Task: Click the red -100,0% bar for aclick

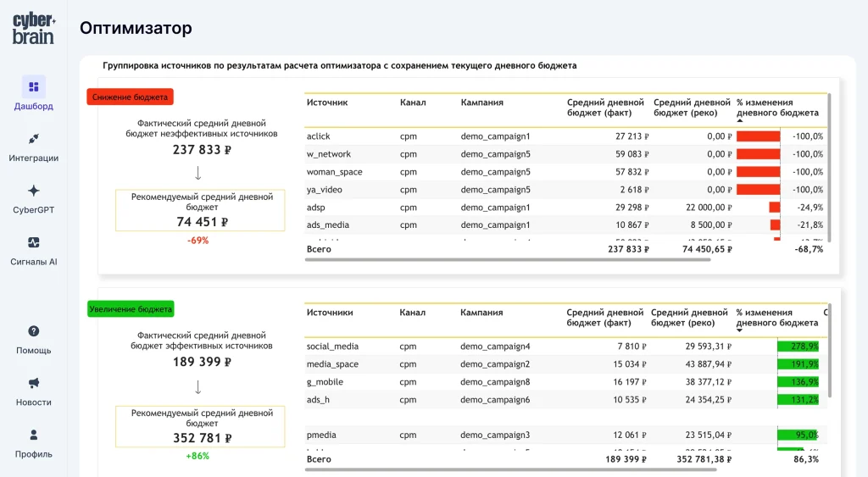Action: (x=758, y=136)
